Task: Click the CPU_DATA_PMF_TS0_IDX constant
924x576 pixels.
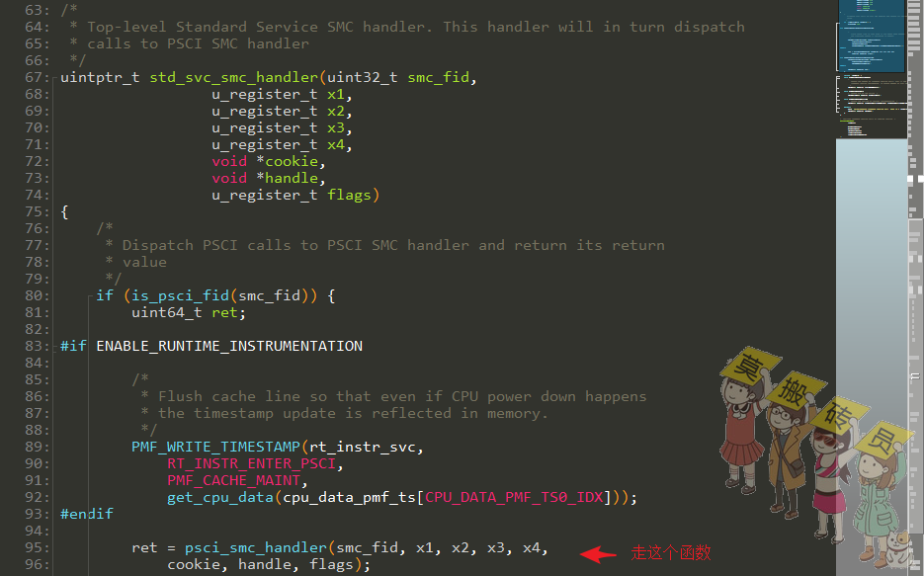Action: pyautogui.click(x=514, y=498)
